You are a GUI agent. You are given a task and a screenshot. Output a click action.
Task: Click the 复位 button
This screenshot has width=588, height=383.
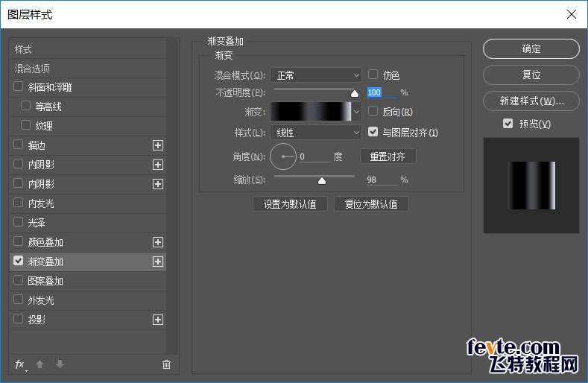531,75
